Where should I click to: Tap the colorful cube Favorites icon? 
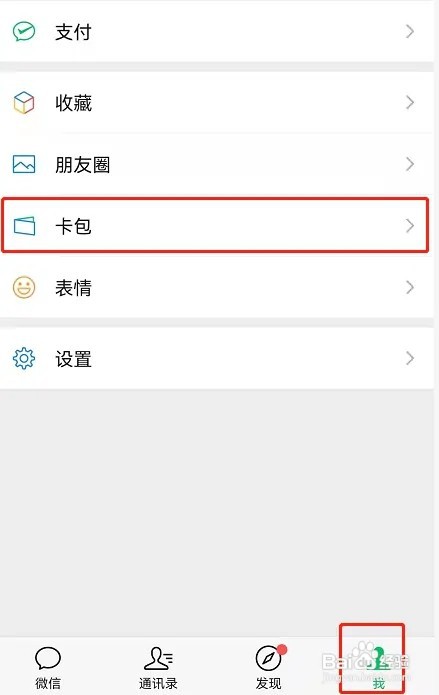pos(24,102)
